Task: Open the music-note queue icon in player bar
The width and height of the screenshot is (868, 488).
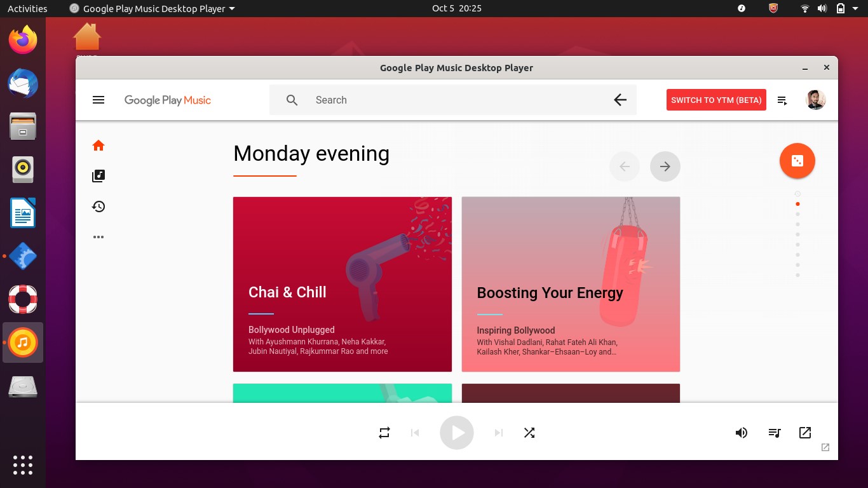Action: 775,433
